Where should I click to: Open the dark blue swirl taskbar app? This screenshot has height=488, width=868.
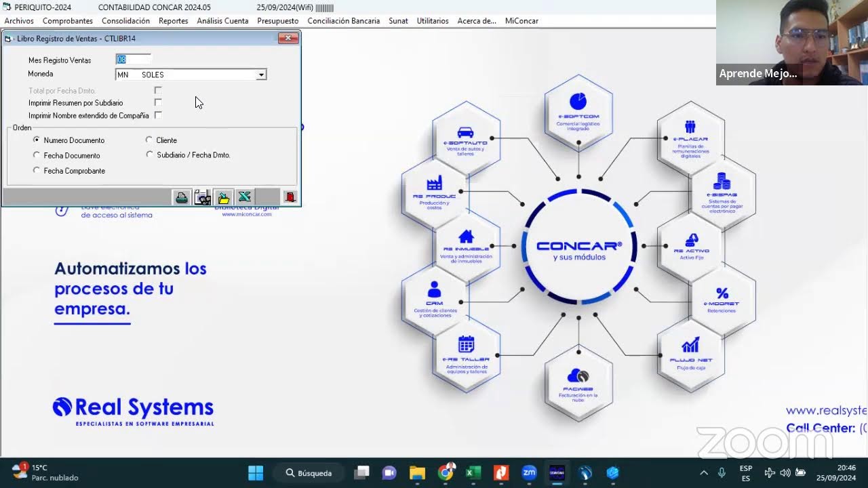(x=585, y=472)
